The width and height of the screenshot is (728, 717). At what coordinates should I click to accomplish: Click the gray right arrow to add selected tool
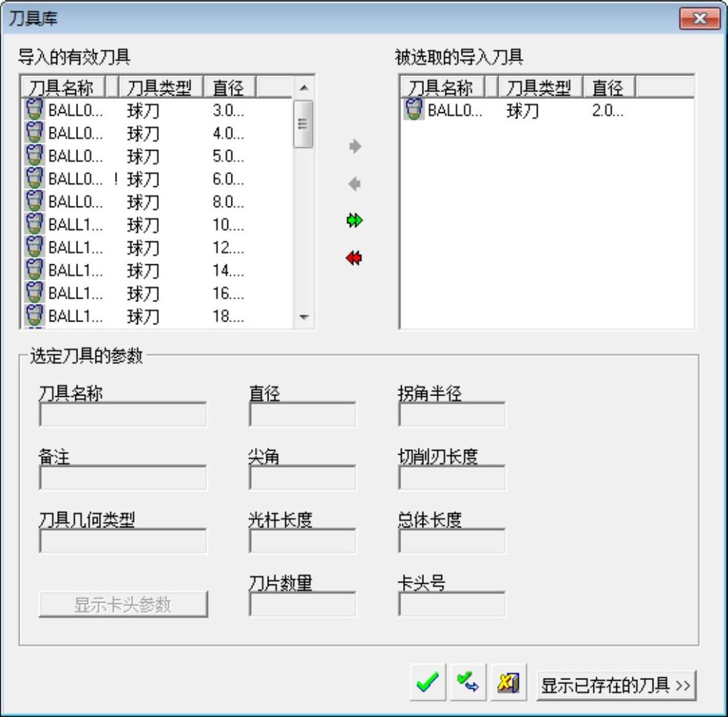point(355,146)
